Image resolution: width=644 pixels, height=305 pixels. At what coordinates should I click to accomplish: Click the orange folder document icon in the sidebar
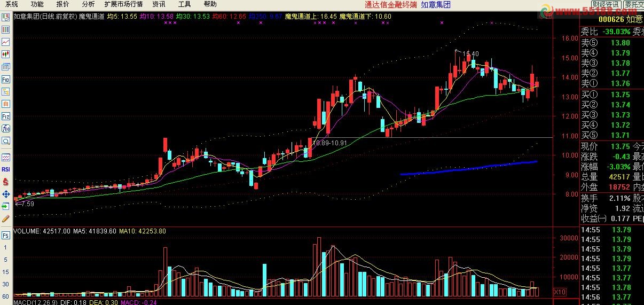(x=6, y=91)
